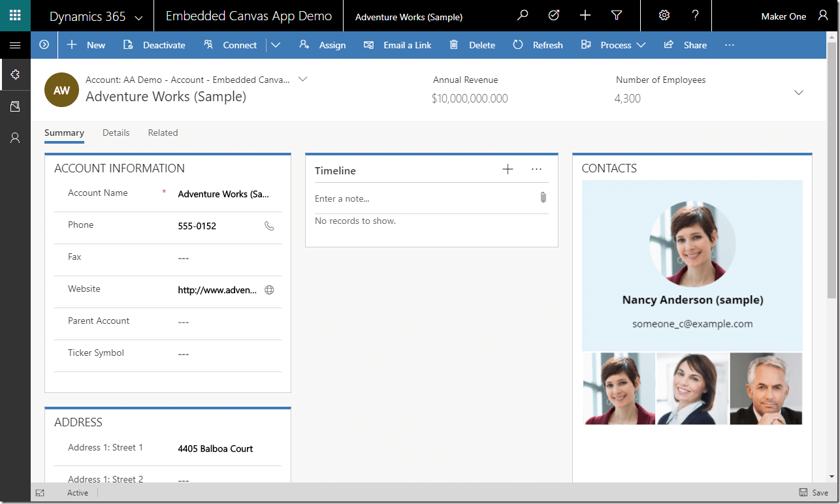Screen dimensions: 840x504
Task: Attach a file with the Timeline paperclip
Action: 543,197
